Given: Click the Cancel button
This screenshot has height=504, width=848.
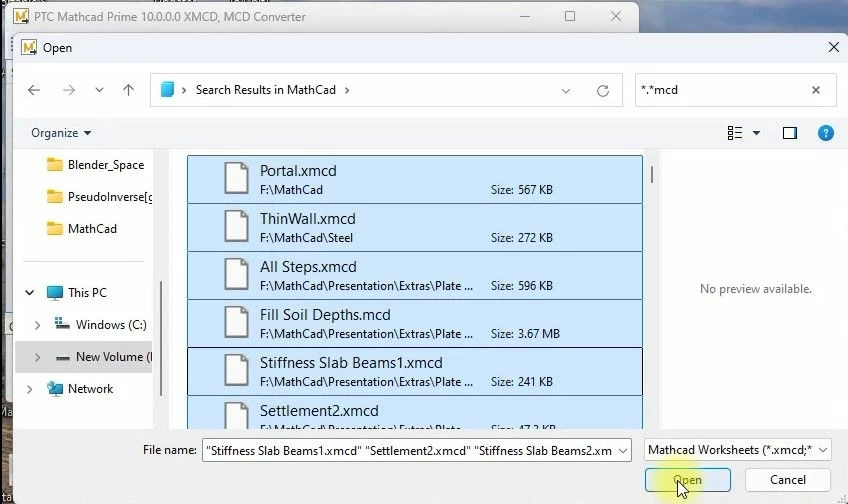Looking at the screenshot, I should [787, 480].
